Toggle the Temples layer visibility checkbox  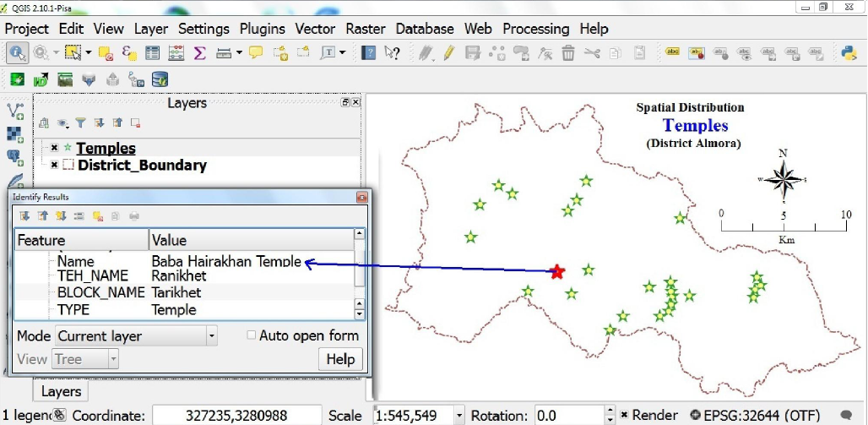[x=54, y=148]
